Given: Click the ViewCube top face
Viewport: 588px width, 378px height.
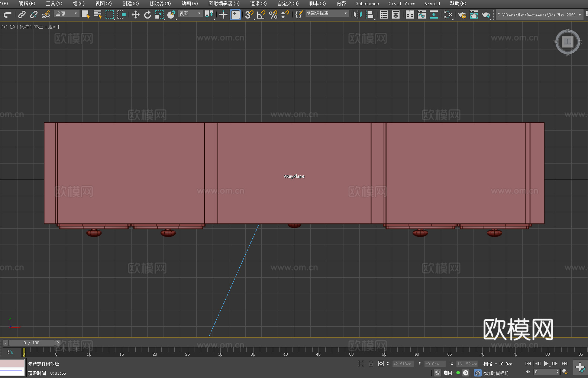Looking at the screenshot, I should click(x=568, y=42).
